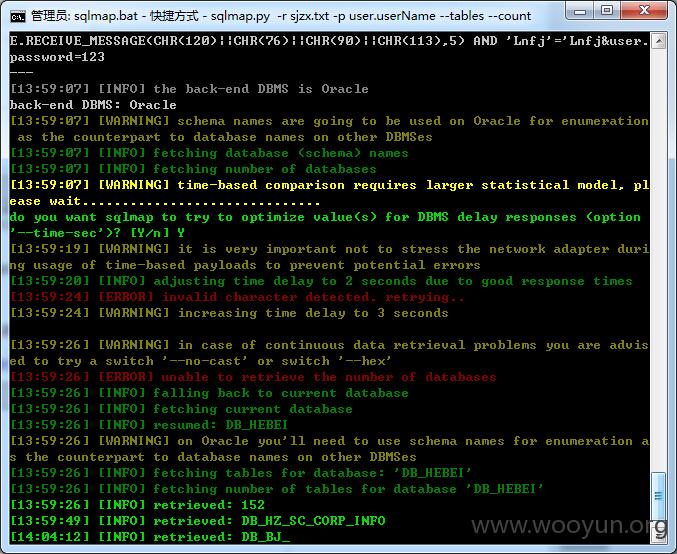677x554 pixels.
Task: Click 'fetching number of databases' line
Action: [x=193, y=169]
